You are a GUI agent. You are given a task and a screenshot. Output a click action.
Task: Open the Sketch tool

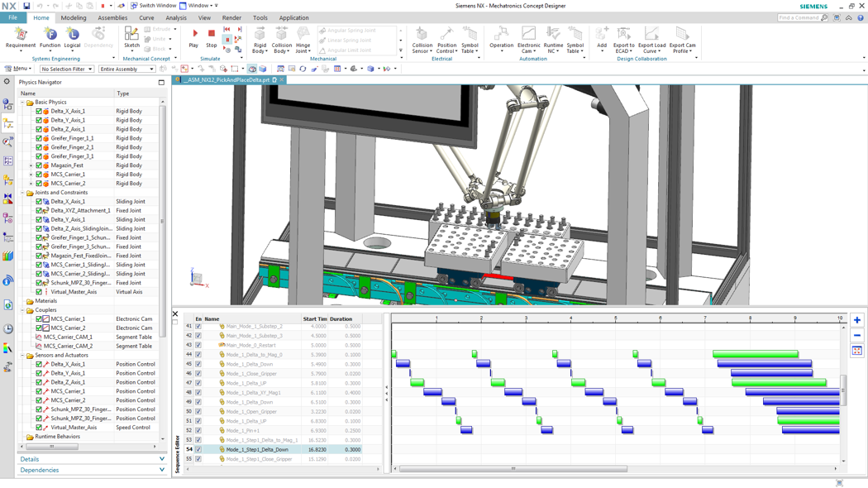pos(131,36)
